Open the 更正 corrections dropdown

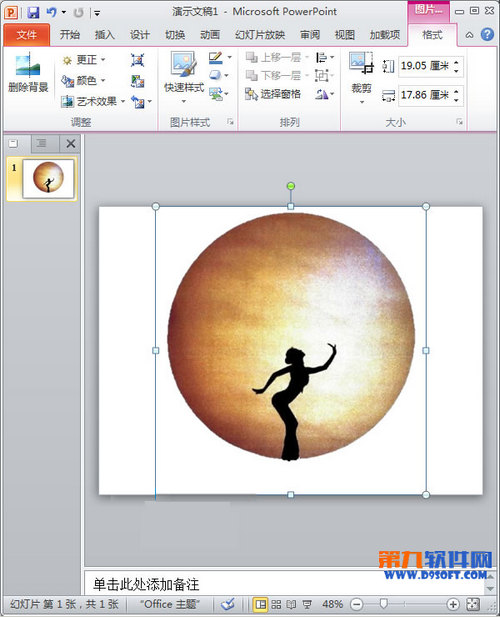coord(84,60)
